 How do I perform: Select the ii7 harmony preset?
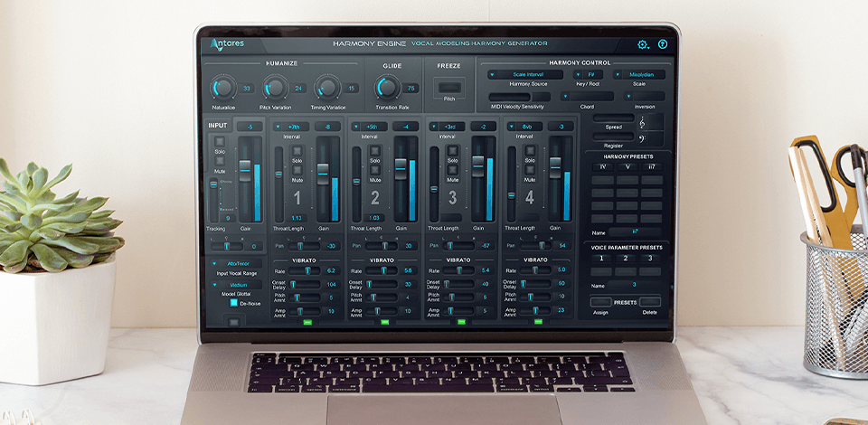(x=652, y=166)
